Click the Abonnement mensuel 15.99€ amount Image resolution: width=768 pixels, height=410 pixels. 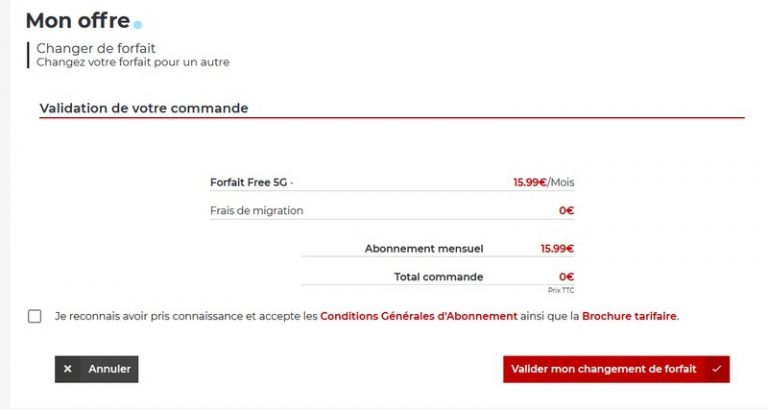(x=557, y=248)
